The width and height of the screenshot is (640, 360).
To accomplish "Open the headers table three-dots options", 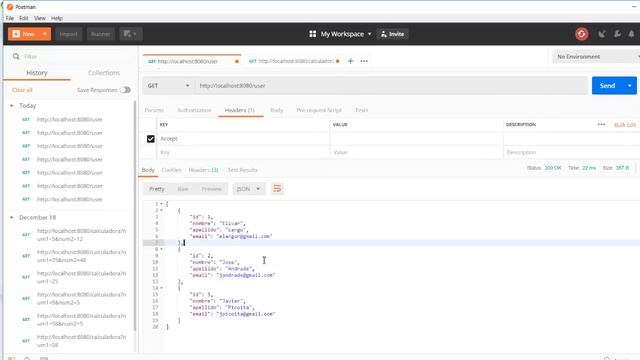I will [601, 124].
